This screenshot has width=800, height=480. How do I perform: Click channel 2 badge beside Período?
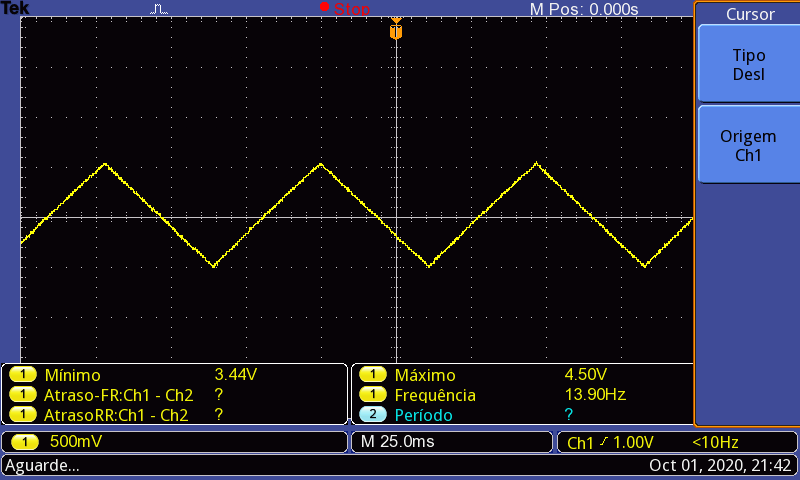tap(372, 414)
